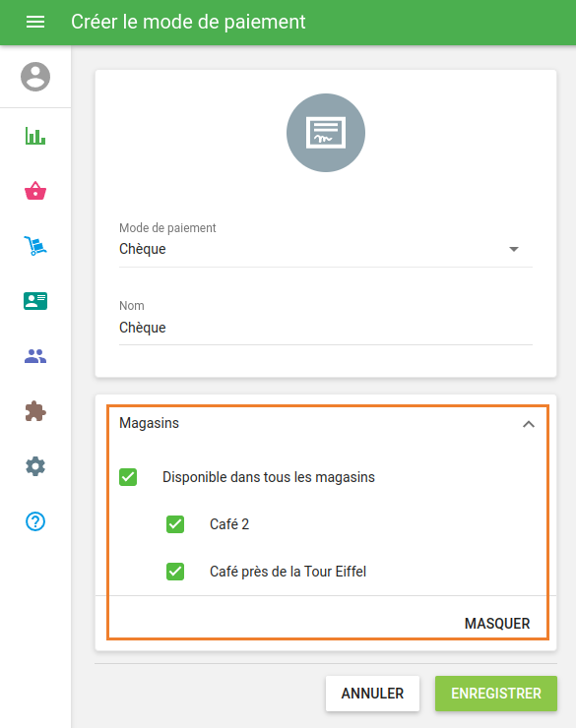Open the employees ID card icon
Viewport: 576px width, 728px height.
coord(35,301)
